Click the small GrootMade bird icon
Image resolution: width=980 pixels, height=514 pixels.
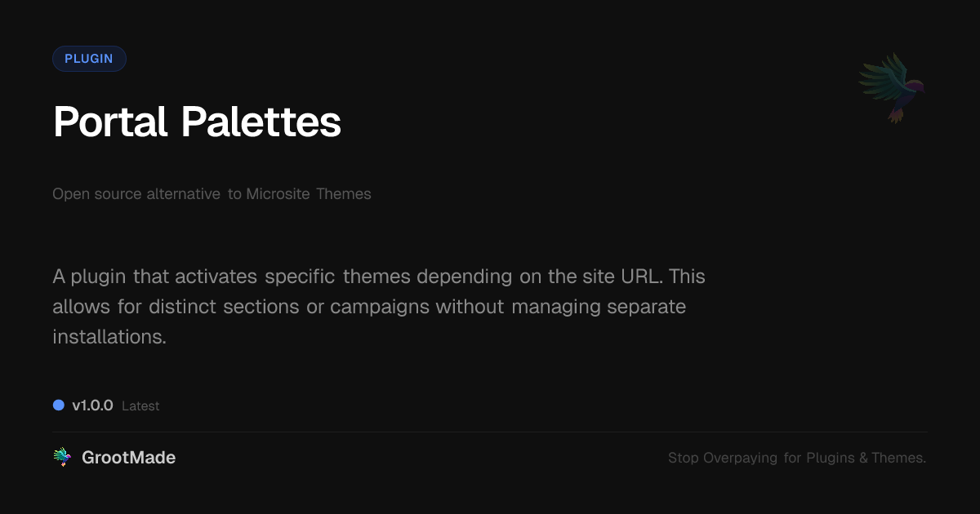click(x=62, y=458)
